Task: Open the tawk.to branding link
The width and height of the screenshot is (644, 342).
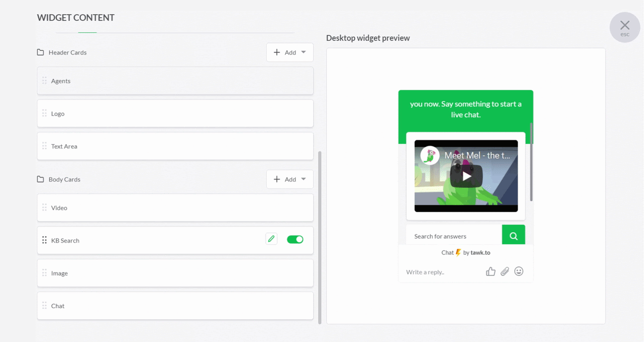Action: [480, 253]
